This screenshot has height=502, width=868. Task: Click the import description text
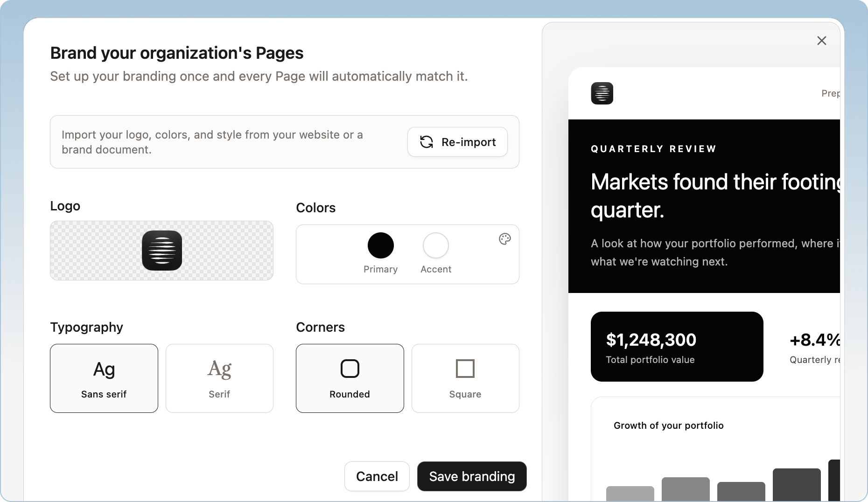tap(212, 142)
